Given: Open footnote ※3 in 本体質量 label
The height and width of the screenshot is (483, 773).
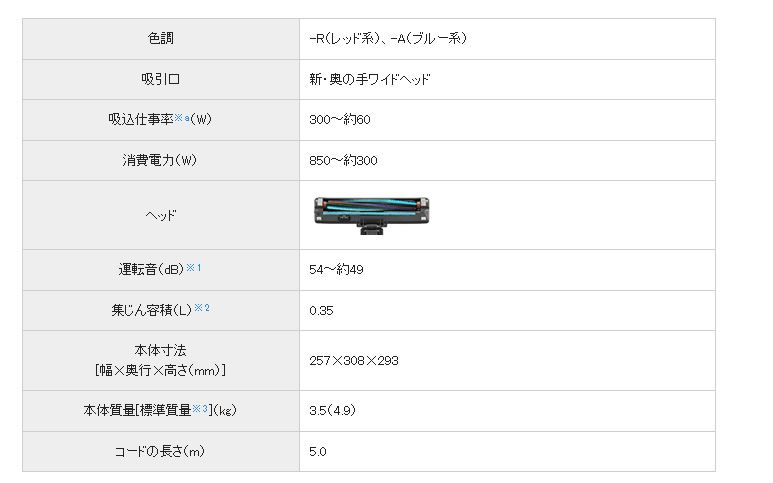Looking at the screenshot, I should tap(200, 409).
